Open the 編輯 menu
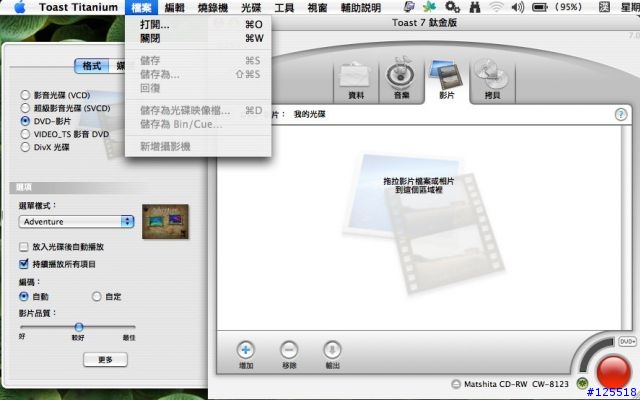Screen dimensions: 640x400 [x=175, y=7]
